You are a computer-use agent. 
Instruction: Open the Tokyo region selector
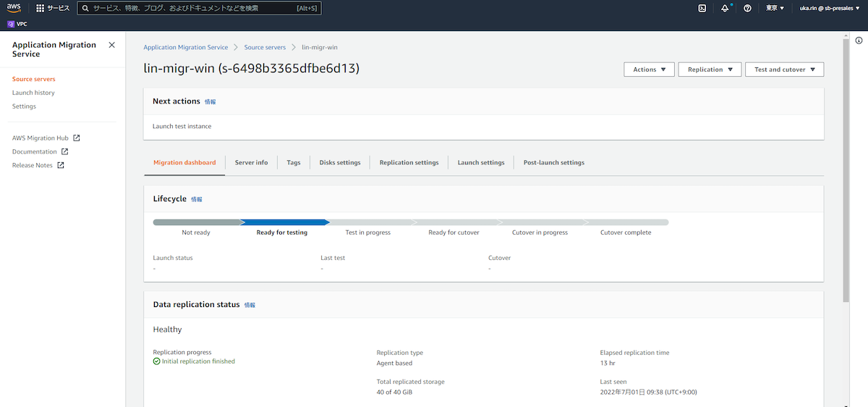point(775,8)
